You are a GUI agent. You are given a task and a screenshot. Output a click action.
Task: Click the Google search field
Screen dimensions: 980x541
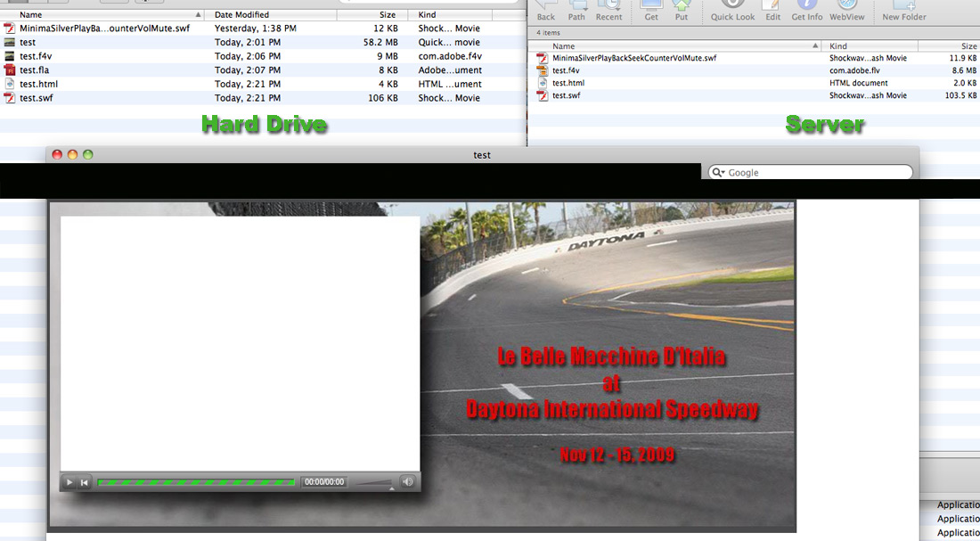point(810,172)
